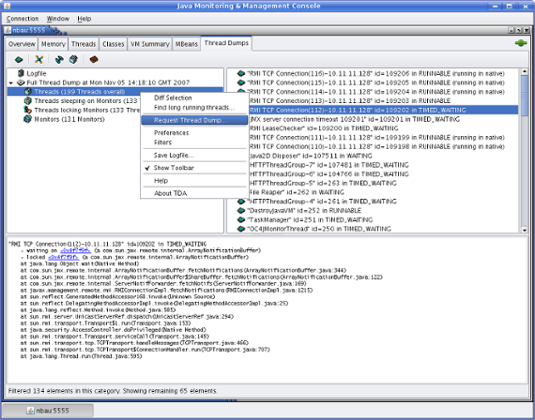Click the eye icon of Full Thread Dump
The width and height of the screenshot is (535, 420).
tap(21, 83)
